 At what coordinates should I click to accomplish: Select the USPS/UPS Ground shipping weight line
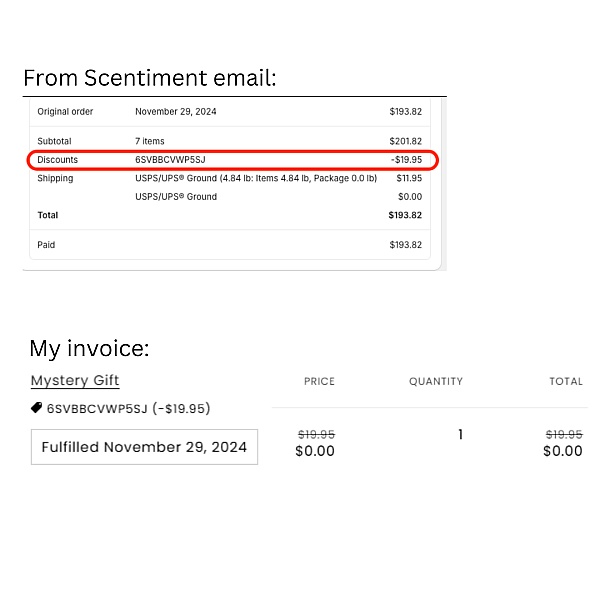tap(256, 178)
